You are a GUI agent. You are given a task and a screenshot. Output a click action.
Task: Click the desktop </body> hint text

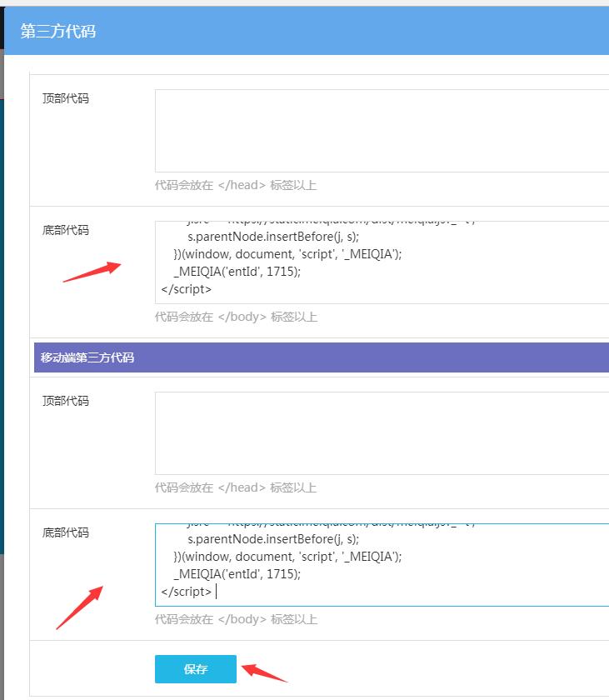[236, 317]
